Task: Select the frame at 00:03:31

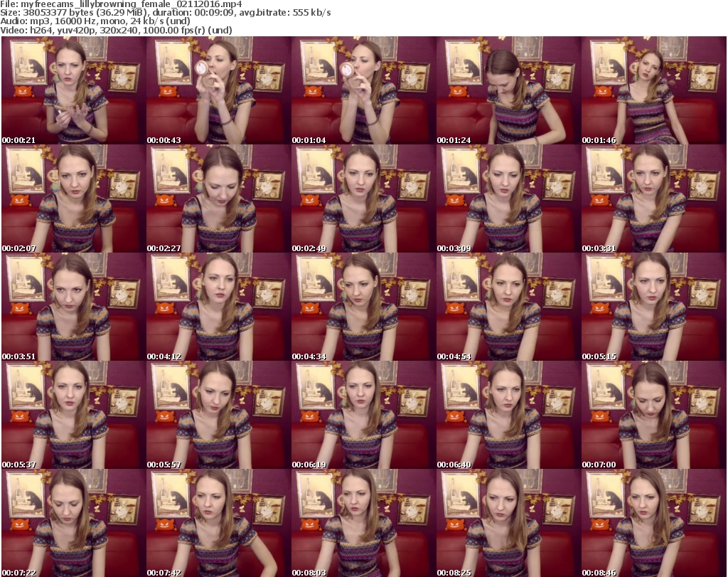Action: [654, 198]
